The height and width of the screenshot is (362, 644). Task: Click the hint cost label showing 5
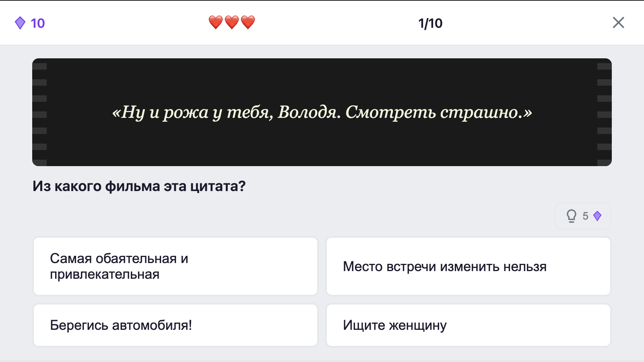click(x=586, y=216)
